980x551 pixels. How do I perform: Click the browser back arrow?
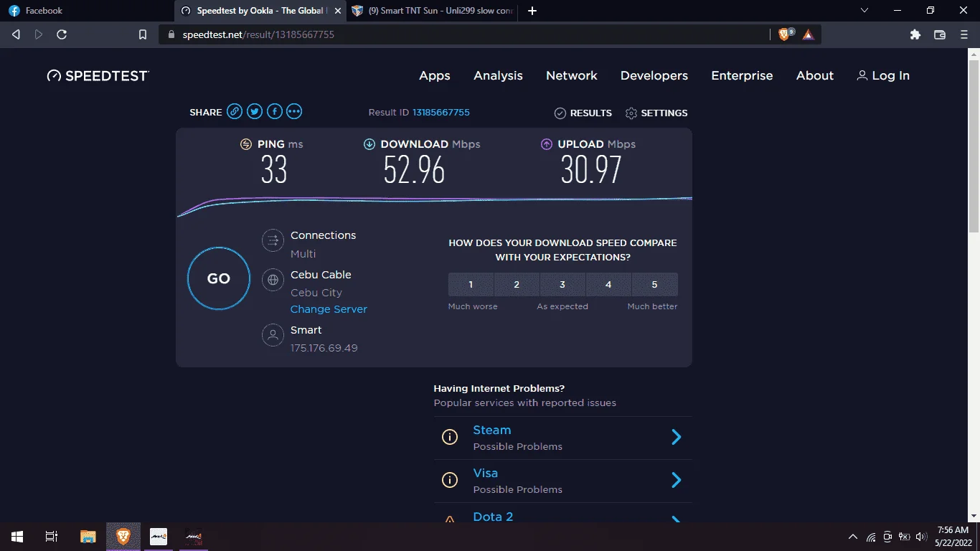16,34
